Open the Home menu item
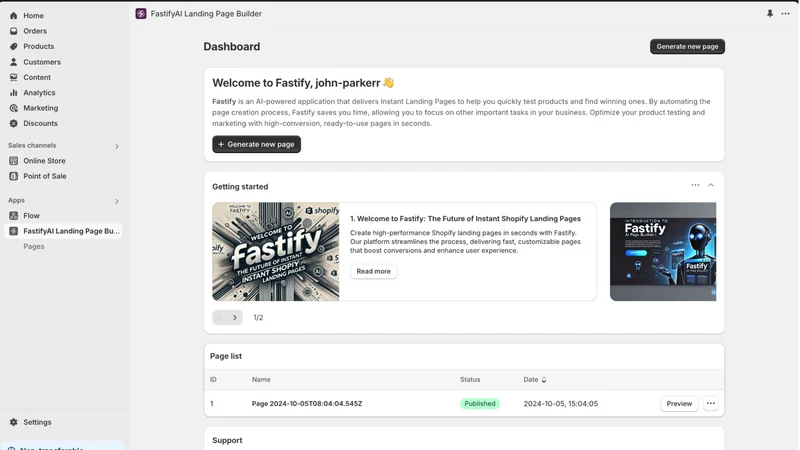Image resolution: width=800 pixels, height=450 pixels. click(x=33, y=16)
